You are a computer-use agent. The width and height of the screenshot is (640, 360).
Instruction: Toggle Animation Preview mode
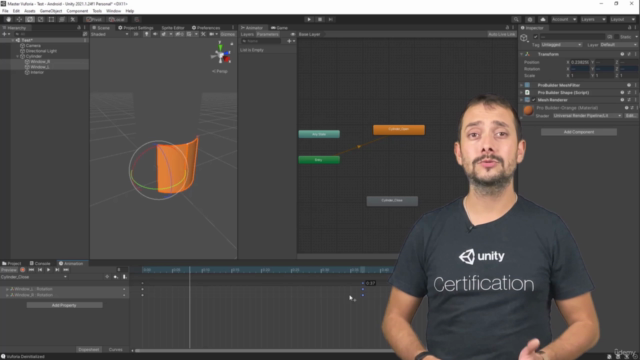point(9,270)
